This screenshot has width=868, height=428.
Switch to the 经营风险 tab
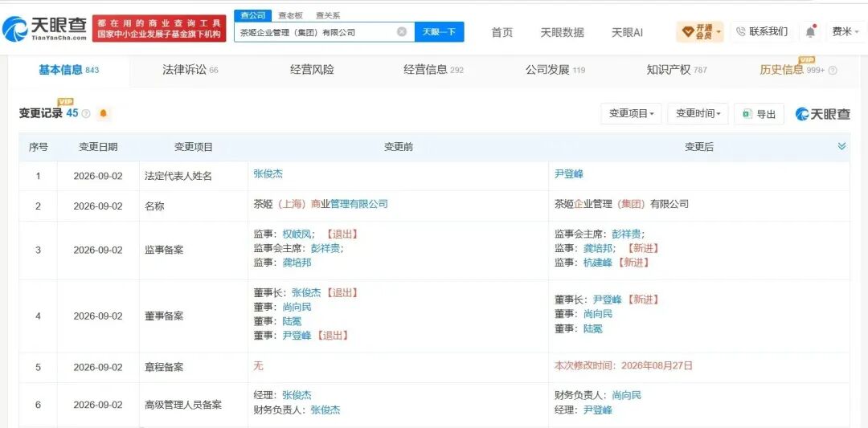[312, 70]
